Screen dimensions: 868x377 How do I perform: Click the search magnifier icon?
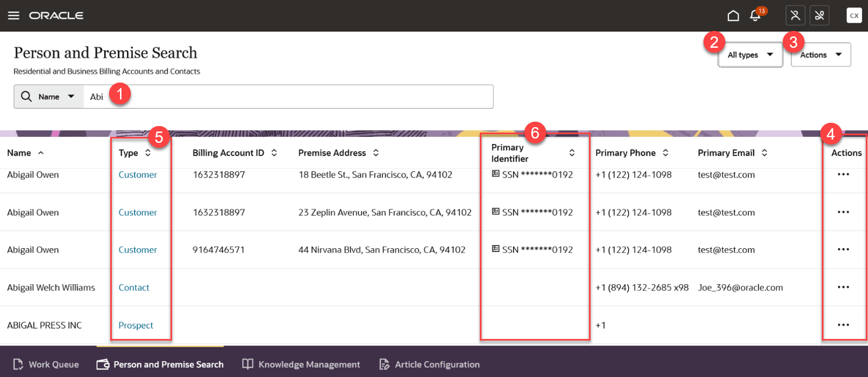26,96
